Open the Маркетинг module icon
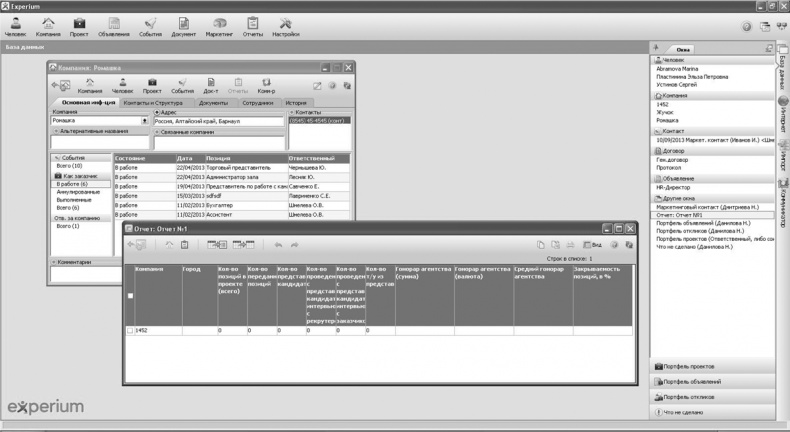The height and width of the screenshot is (432, 790). coord(219,25)
